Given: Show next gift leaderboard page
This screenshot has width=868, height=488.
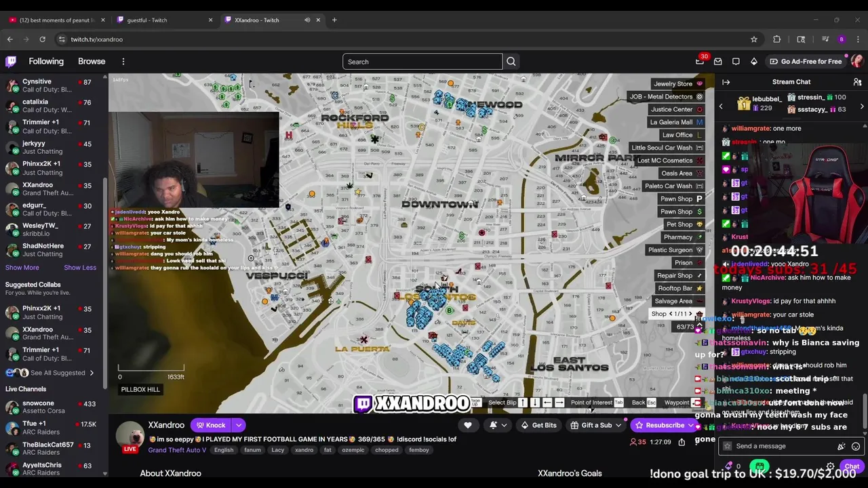Looking at the screenshot, I should coord(862,106).
